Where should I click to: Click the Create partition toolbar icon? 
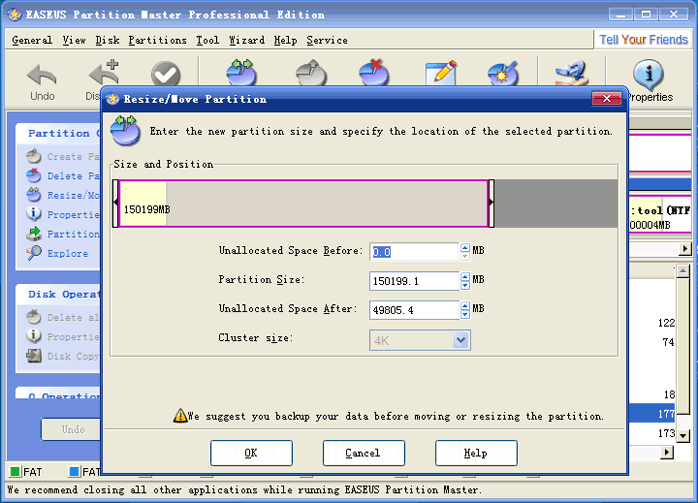[312, 72]
